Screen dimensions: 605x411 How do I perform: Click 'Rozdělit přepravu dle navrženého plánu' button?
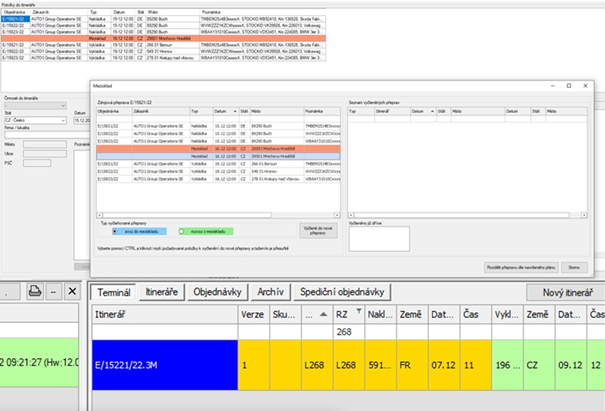(521, 267)
